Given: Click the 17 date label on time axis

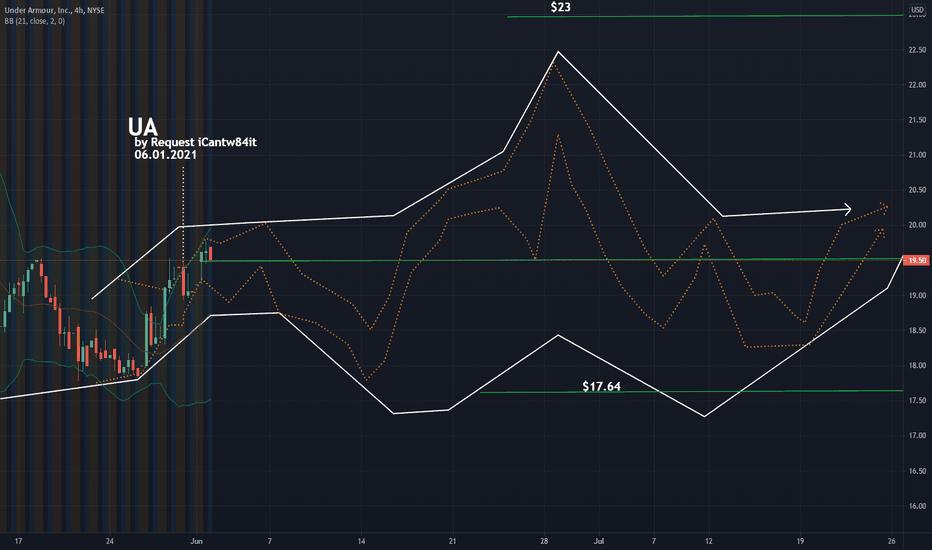Looking at the screenshot, I should pyautogui.click(x=18, y=541).
